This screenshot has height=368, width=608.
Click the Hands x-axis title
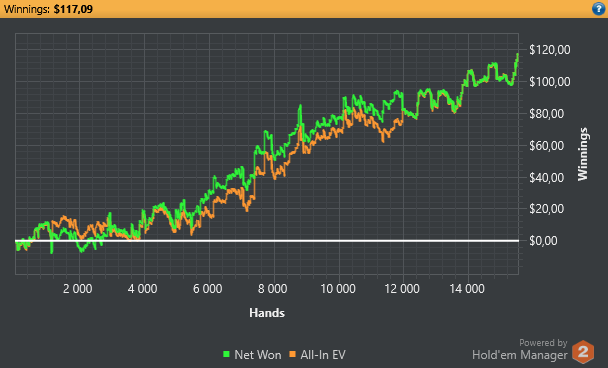pyautogui.click(x=267, y=313)
